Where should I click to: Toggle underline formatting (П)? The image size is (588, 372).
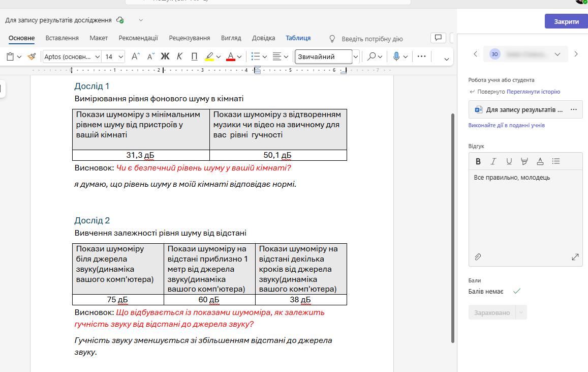click(x=194, y=56)
